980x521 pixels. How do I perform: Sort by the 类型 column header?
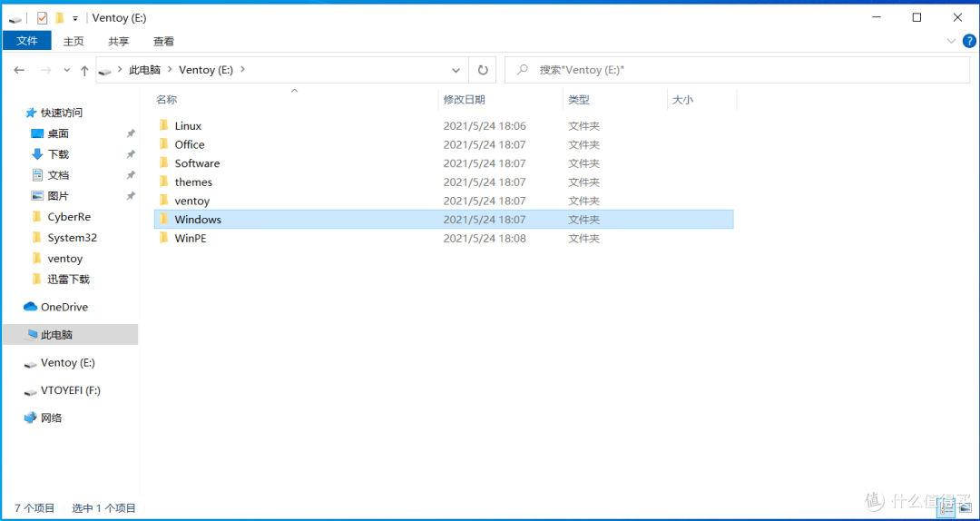point(579,100)
